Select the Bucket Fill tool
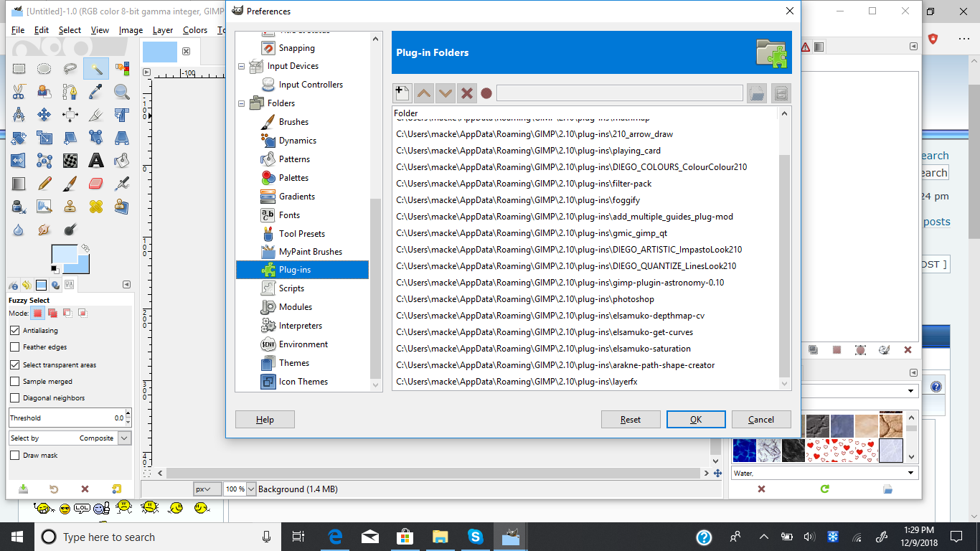The height and width of the screenshot is (551, 980). pos(122,161)
